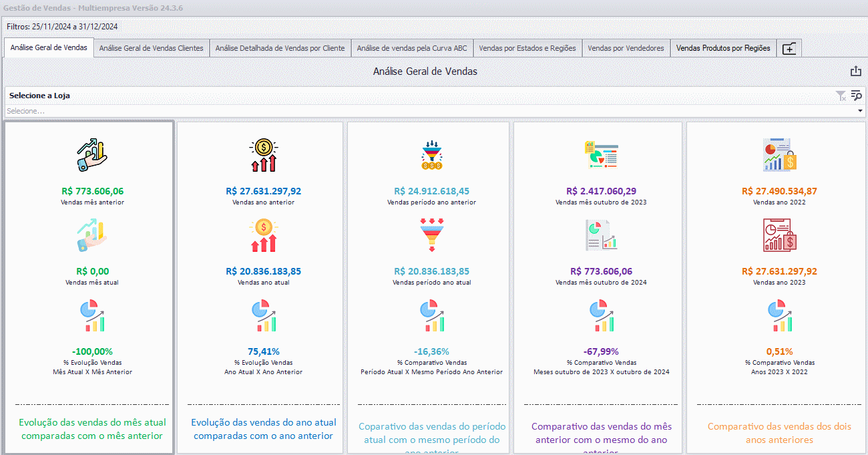The height and width of the screenshot is (455, 868).
Task: Click the R$ 24.912.618,45 value
Action: [x=431, y=191]
